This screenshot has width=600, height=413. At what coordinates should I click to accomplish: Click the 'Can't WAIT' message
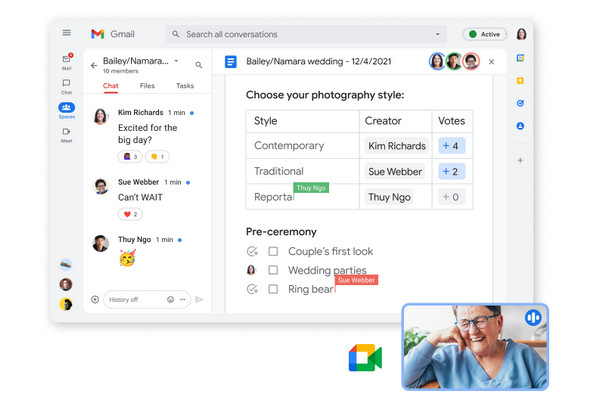tap(140, 197)
